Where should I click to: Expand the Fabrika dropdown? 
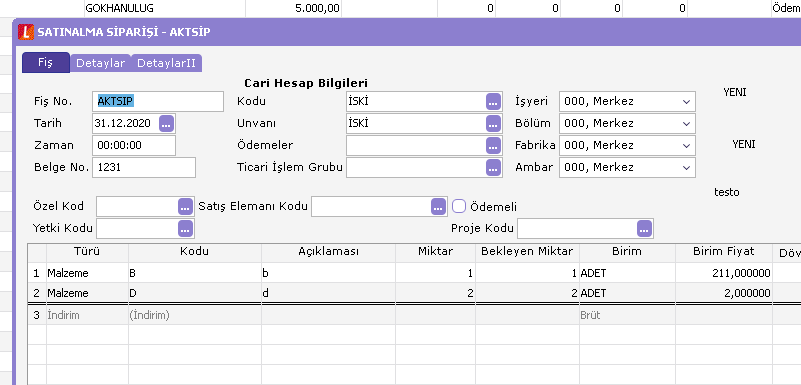click(x=686, y=146)
